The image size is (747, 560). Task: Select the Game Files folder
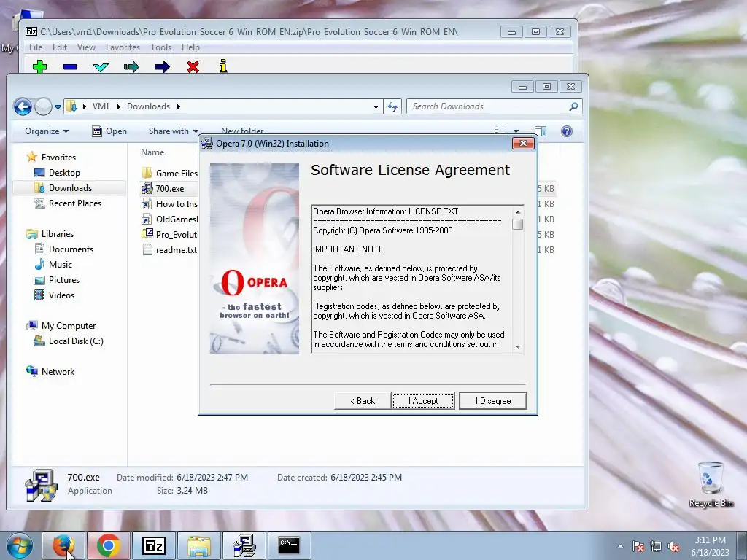pos(169,174)
